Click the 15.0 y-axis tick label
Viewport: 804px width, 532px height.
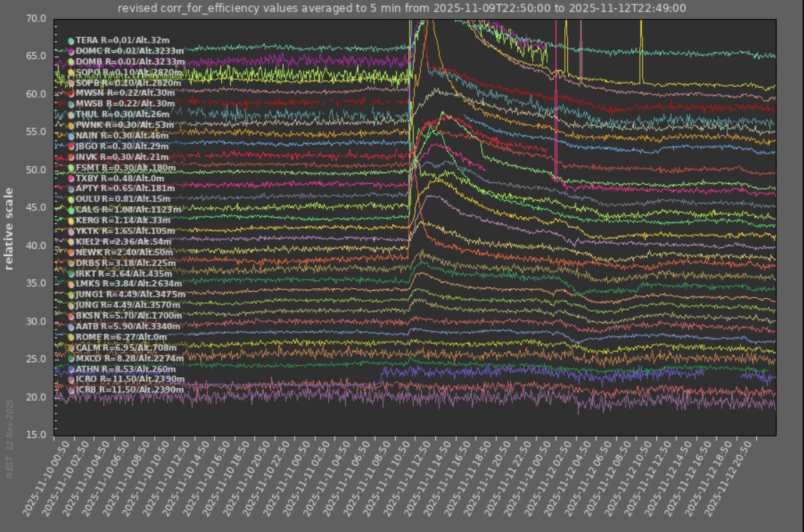tap(36, 434)
